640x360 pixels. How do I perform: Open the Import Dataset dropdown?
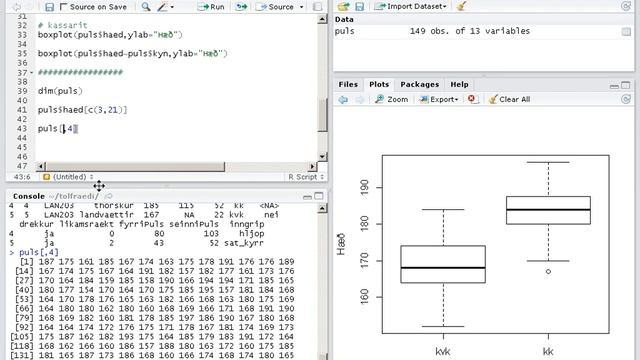pos(410,6)
